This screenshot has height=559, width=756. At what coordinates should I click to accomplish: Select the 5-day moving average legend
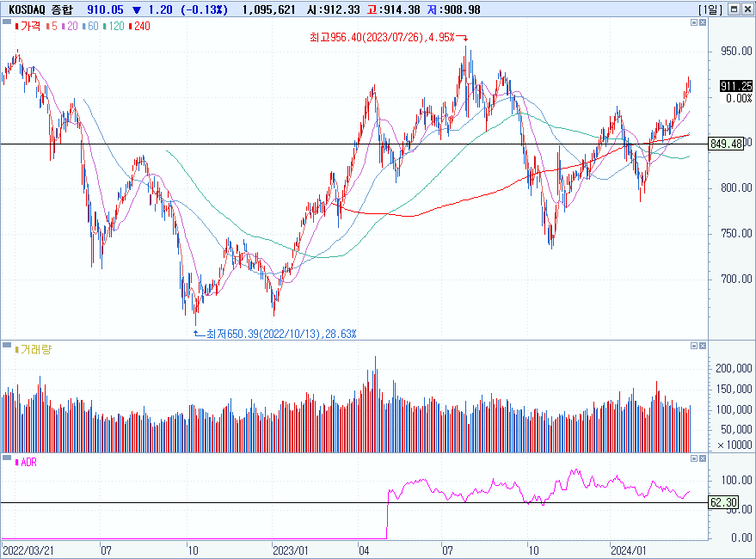point(52,26)
